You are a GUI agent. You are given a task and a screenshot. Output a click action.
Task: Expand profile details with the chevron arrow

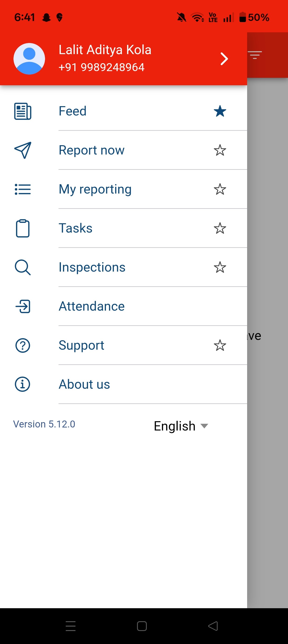(x=224, y=59)
